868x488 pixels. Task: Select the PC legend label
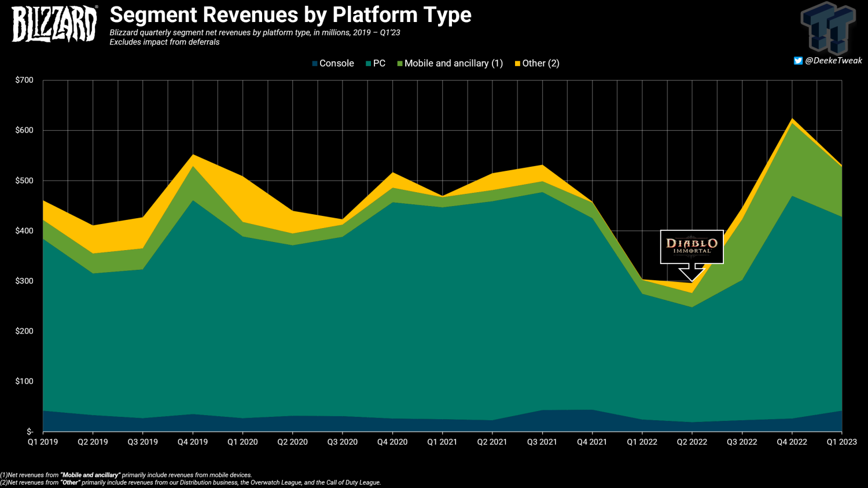[x=379, y=64]
